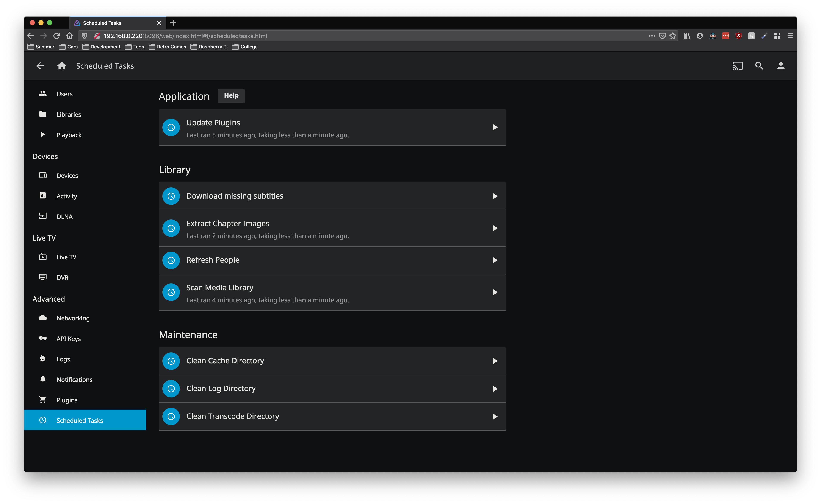821x504 pixels.
Task: Open Plugins via the shopping cart icon
Action: (x=43, y=400)
